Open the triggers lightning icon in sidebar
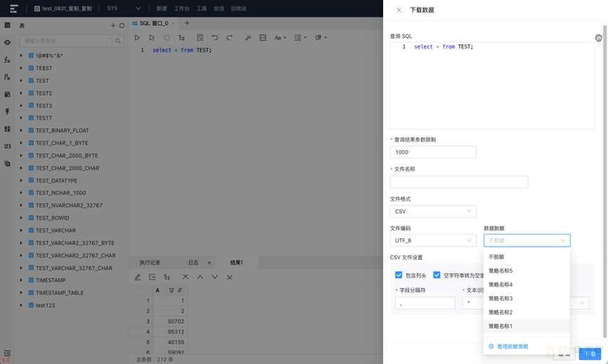608x364 pixels. (x=7, y=112)
